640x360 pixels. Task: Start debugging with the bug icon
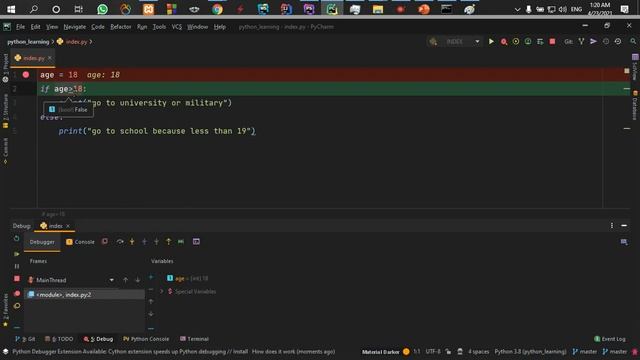point(504,42)
